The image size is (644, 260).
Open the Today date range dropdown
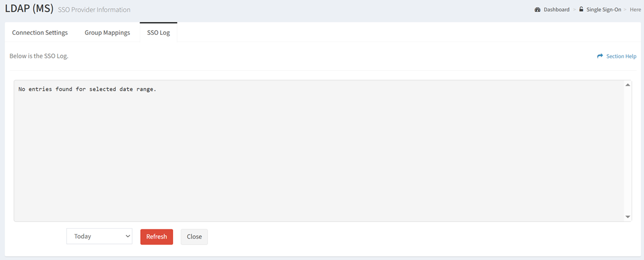[x=99, y=236]
